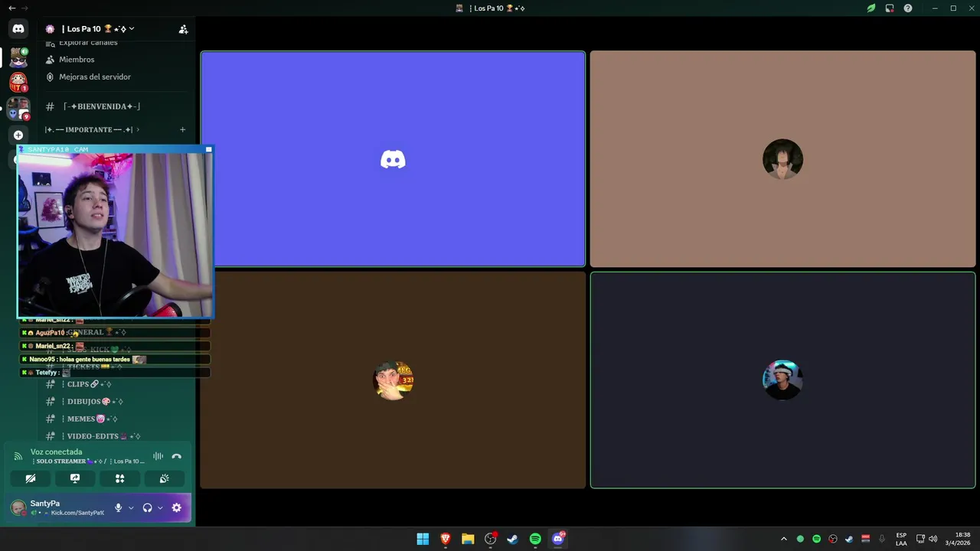Image resolution: width=980 pixels, height=551 pixels.
Task: Open microphone input options arrow
Action: click(131, 508)
